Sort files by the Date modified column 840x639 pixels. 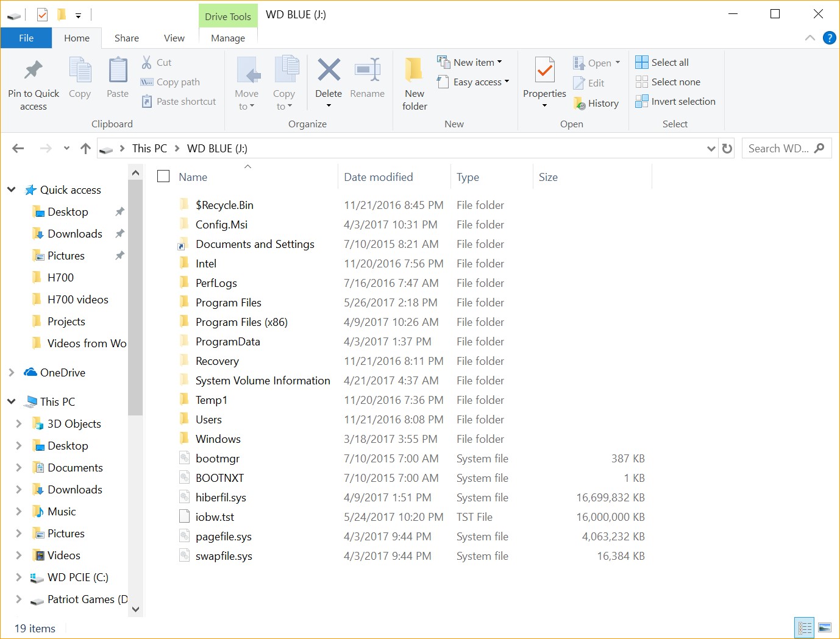pyautogui.click(x=378, y=177)
